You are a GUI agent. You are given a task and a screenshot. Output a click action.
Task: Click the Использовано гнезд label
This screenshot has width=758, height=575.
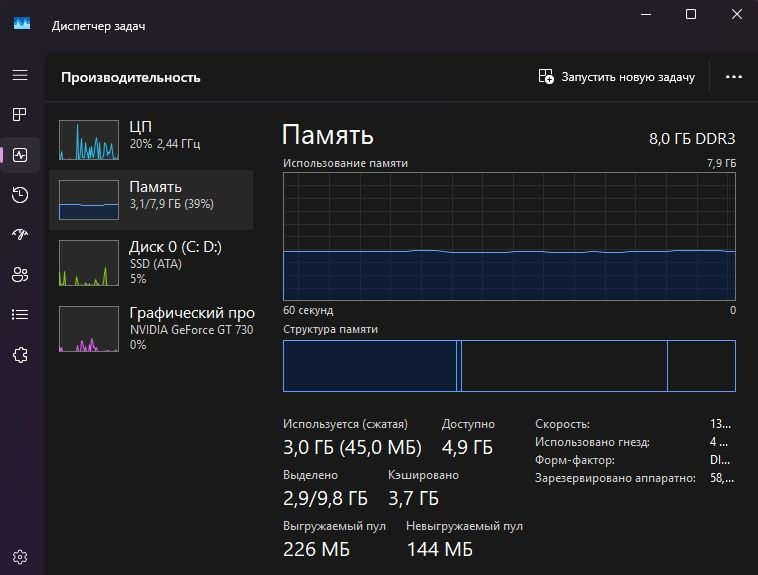[592, 442]
